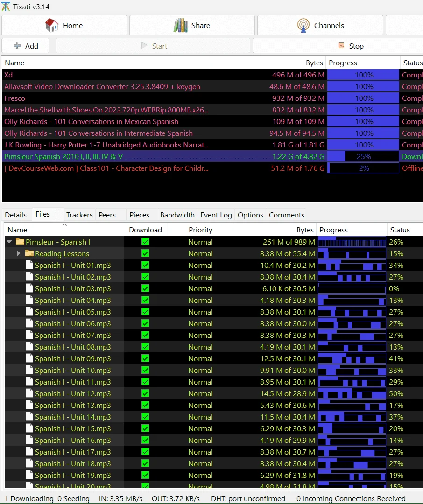Click the Start button
423x504 pixels.
click(154, 46)
